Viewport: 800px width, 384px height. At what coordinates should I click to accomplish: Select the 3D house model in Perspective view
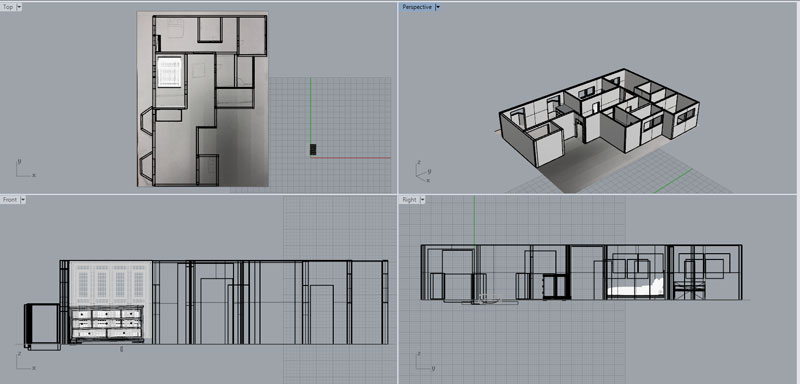coord(599,116)
